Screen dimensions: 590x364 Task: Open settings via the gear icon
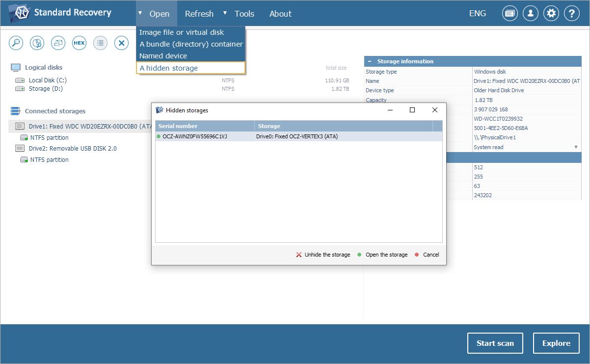tap(551, 14)
